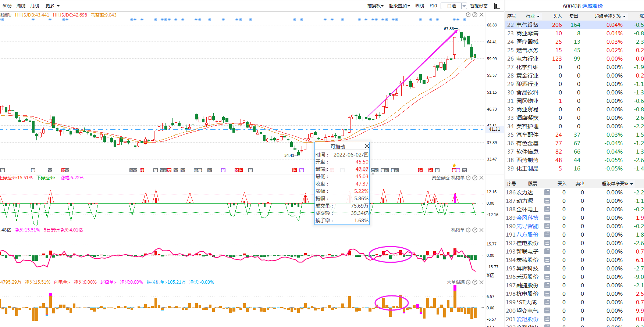Select 有色金属 industry row
Screen dimensions: 644x327
(574, 143)
